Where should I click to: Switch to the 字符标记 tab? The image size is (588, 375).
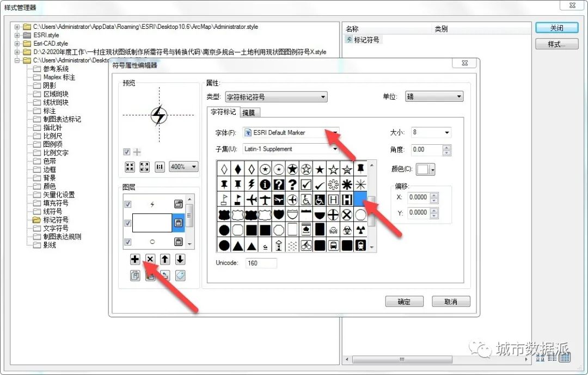[x=223, y=112]
